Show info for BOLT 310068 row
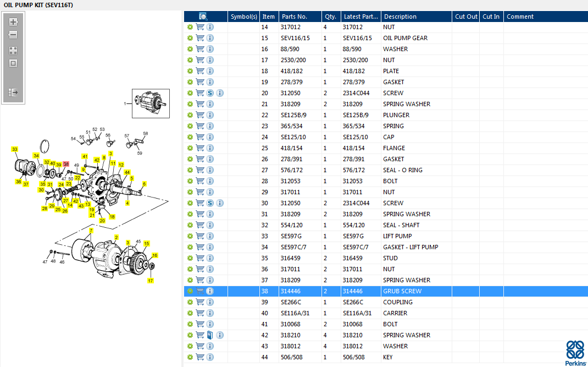Image resolution: width=588 pixels, height=367 pixels. click(x=210, y=324)
